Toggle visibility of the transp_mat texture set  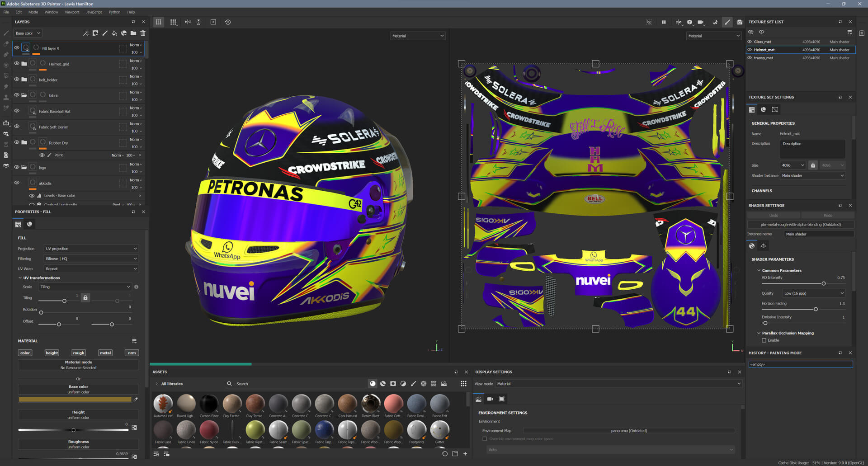pyautogui.click(x=750, y=58)
